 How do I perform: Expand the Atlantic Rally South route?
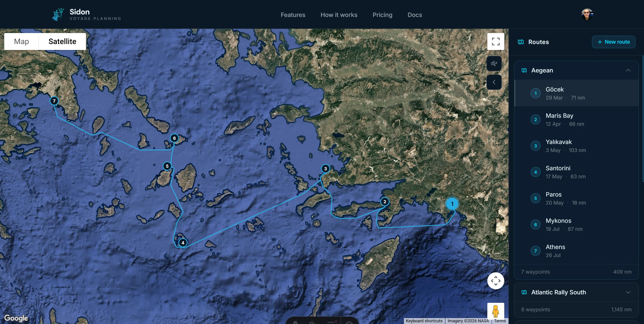point(629,292)
